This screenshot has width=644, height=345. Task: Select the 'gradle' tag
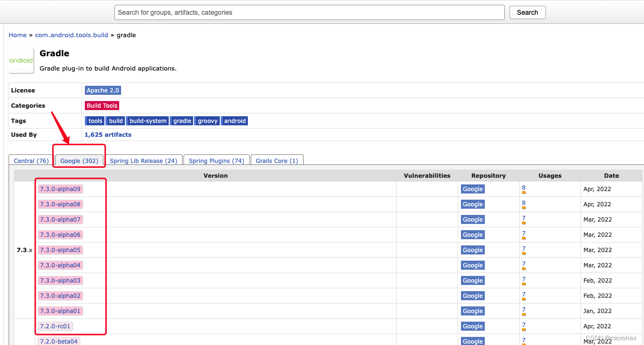click(182, 121)
